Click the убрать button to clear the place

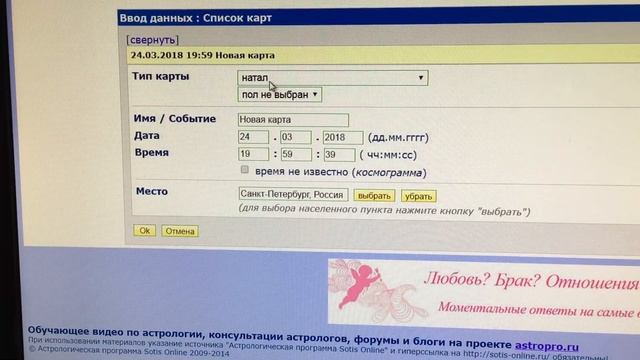click(419, 196)
